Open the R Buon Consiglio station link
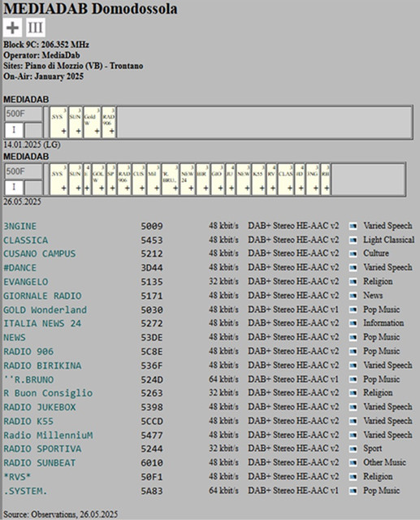Viewport: 420px width, 520px height. [48, 393]
